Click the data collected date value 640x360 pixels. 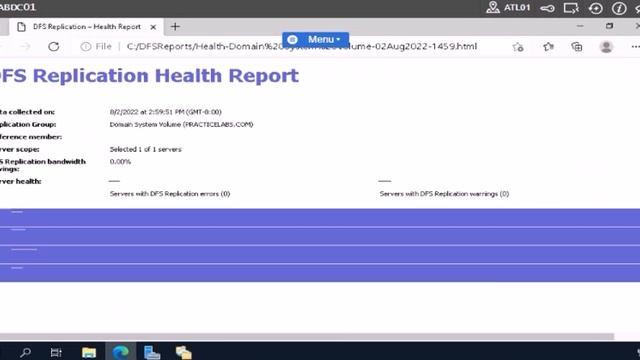tap(165, 112)
